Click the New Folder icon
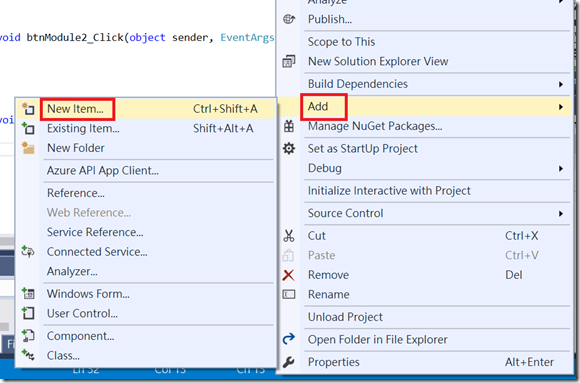 [28, 148]
